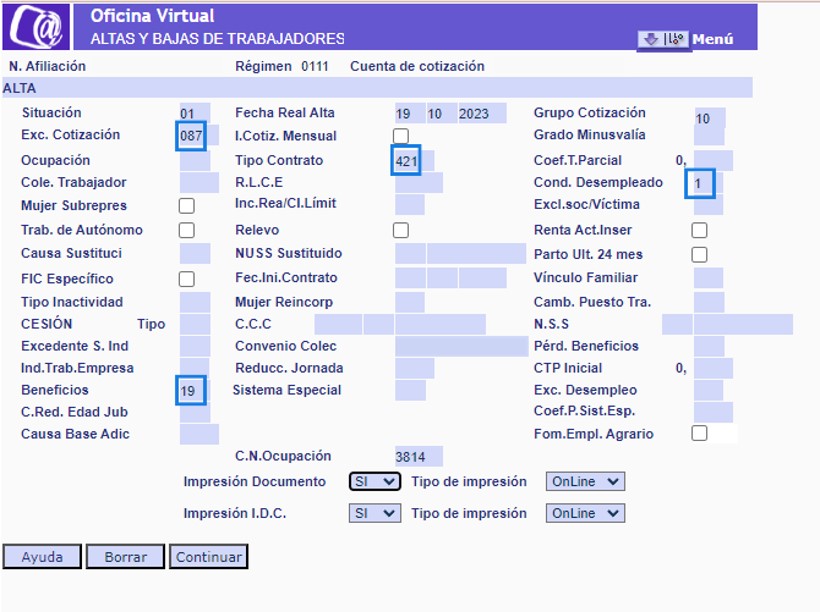Click the Continuar button
The image size is (820, 612).
209,557
